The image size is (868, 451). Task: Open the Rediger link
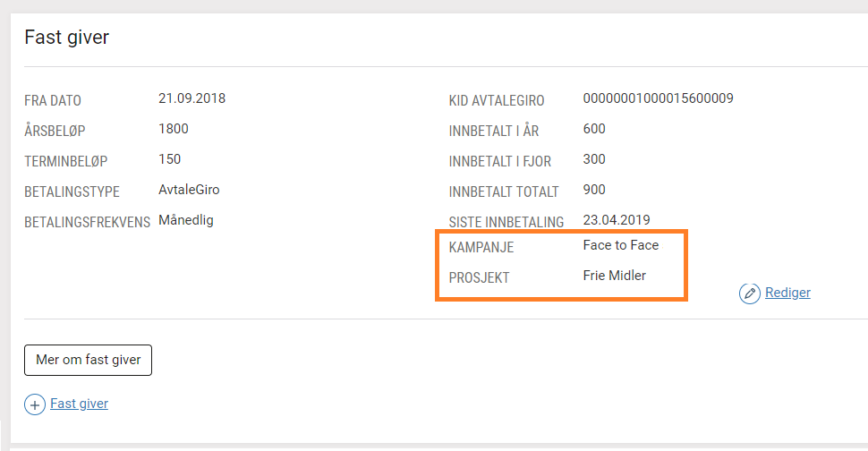point(787,293)
